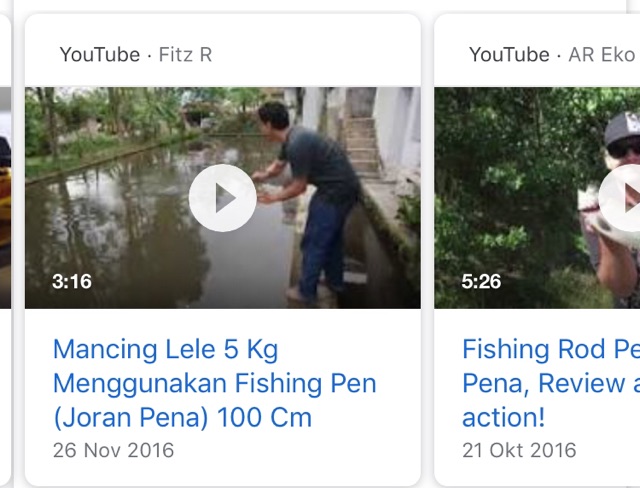Tap the partially visible card on left edge
640x488 pixels.
[x=5, y=200]
